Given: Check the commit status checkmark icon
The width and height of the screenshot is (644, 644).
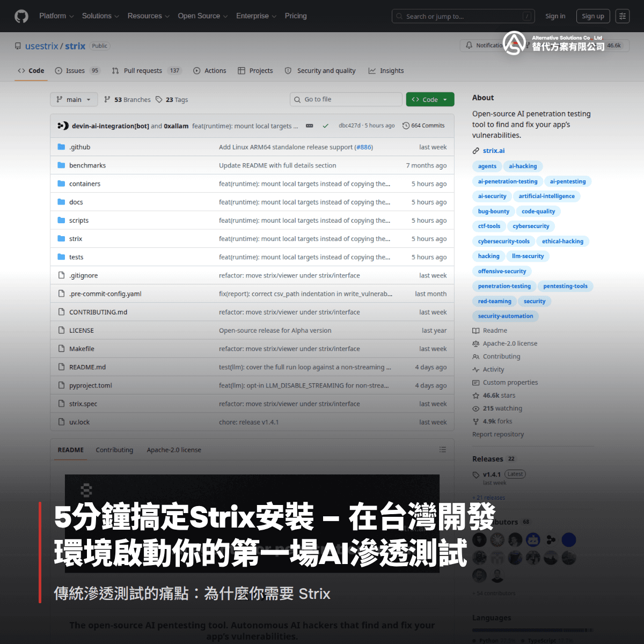Looking at the screenshot, I should click(325, 126).
